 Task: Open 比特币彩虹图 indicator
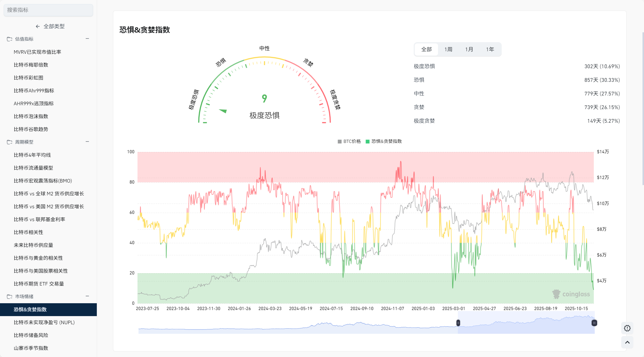[29, 78]
